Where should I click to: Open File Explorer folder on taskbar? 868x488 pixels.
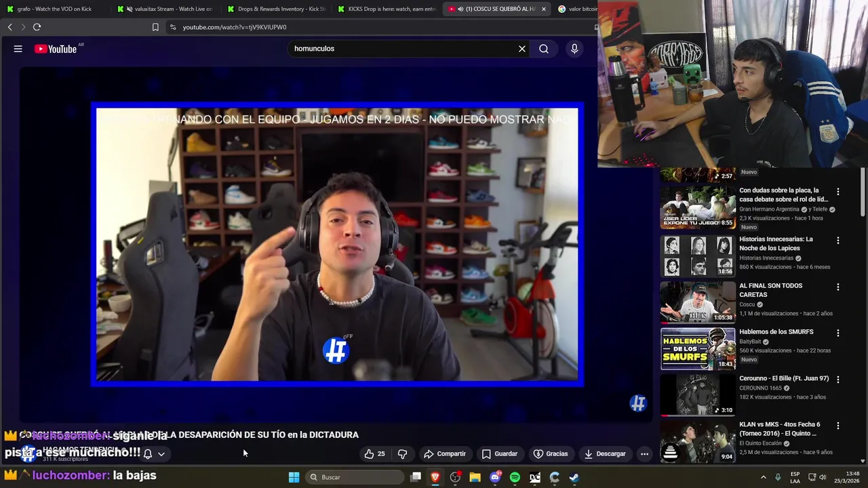point(475,477)
